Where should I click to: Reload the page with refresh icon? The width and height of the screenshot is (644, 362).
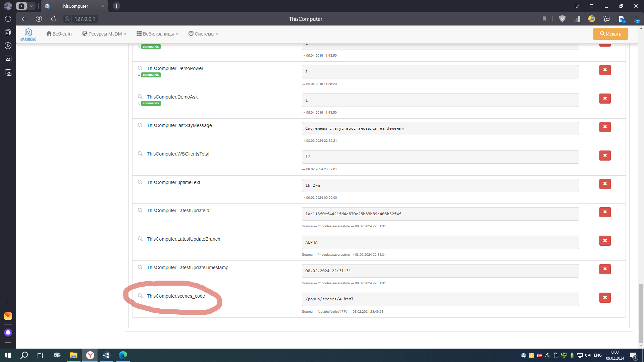[x=54, y=19]
